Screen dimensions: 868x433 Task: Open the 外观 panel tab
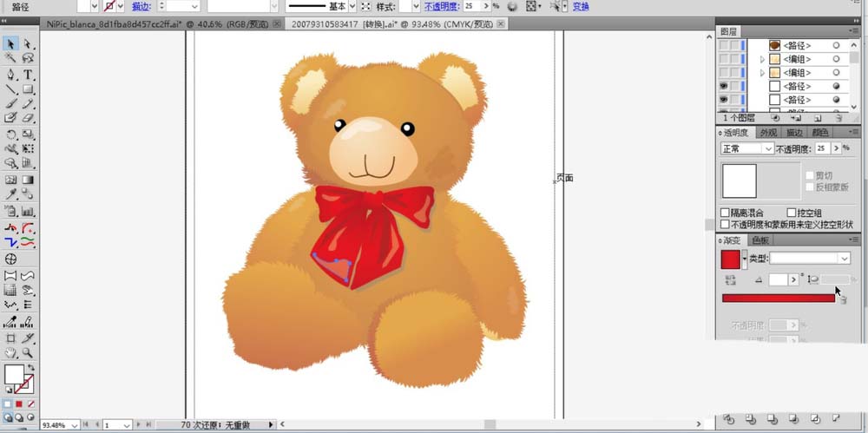tap(767, 133)
